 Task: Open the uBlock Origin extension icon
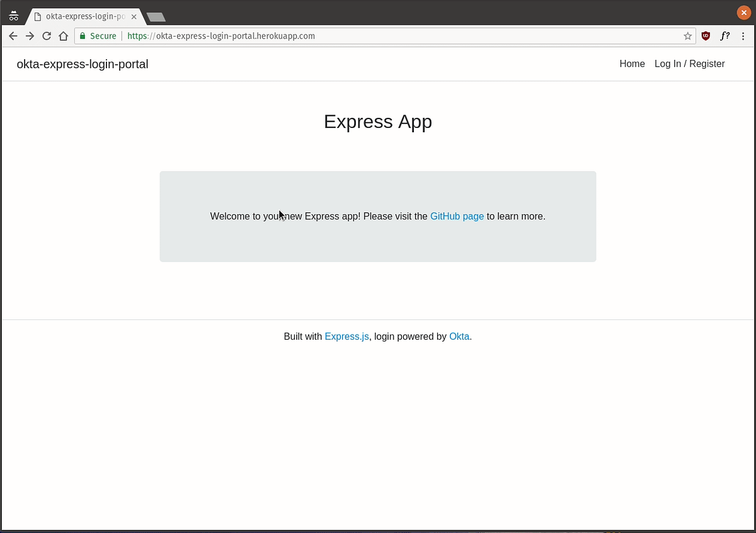(x=706, y=36)
